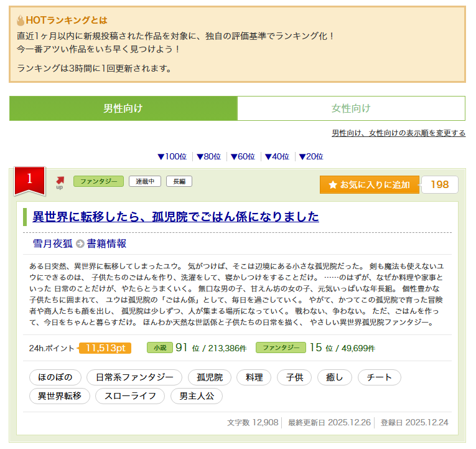Select the 癒し tag
Image resolution: width=476 pixels, height=449 pixels.
[335, 377]
